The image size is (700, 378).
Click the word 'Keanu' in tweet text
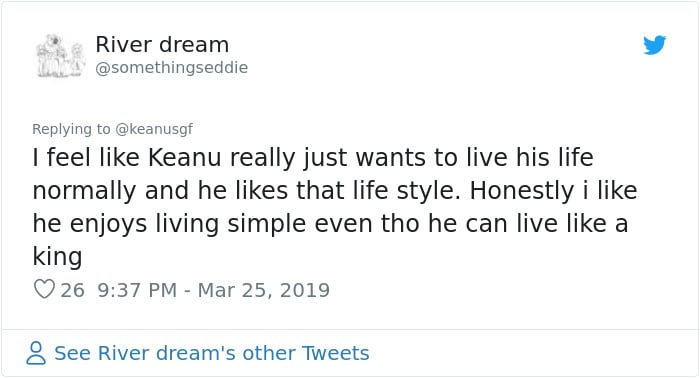[184, 158]
